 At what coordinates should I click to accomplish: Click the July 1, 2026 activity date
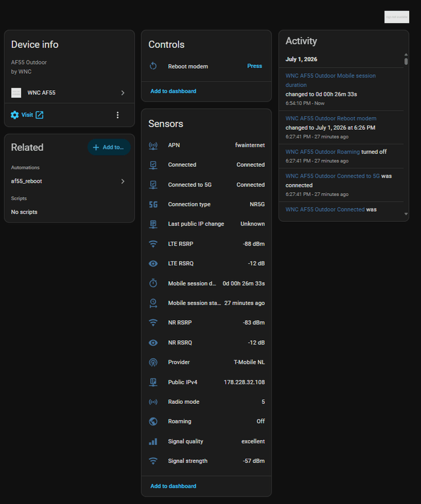[301, 59]
